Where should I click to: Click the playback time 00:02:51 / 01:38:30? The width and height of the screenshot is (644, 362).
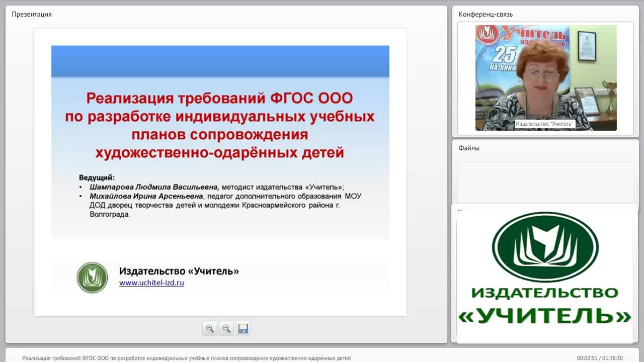tap(600, 358)
